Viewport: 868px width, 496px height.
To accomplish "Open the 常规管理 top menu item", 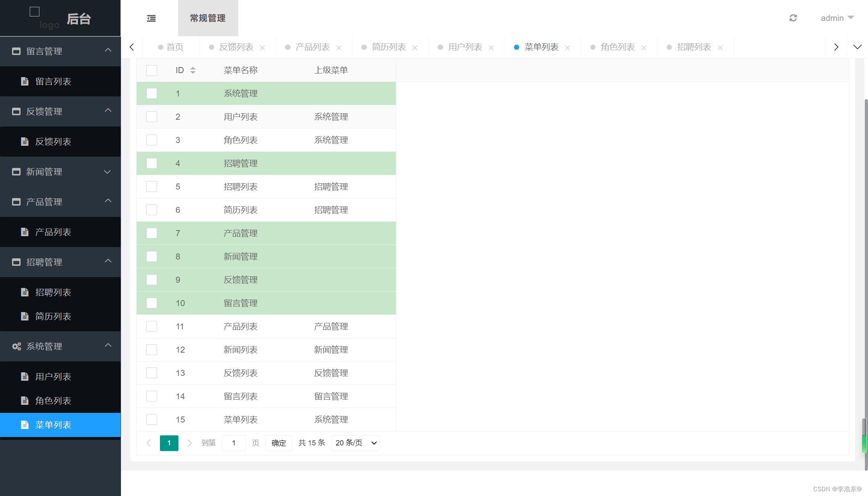I will 208,18.
